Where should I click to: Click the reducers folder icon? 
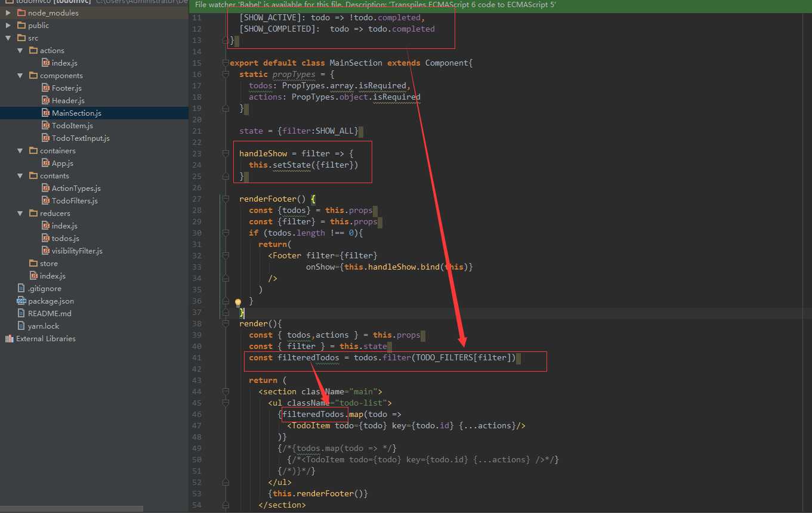[x=34, y=213]
